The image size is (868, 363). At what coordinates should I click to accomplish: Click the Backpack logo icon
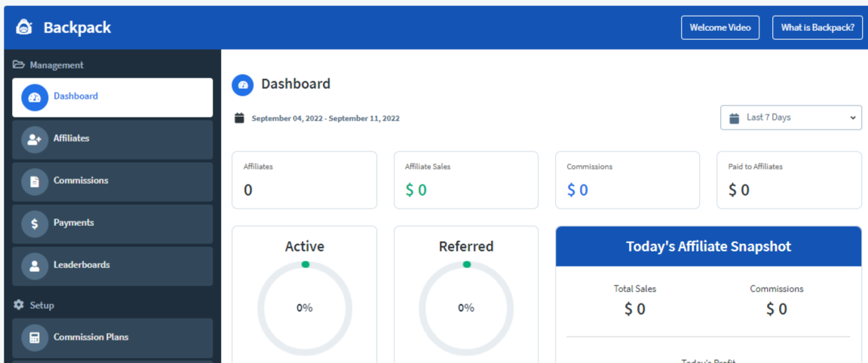point(24,27)
